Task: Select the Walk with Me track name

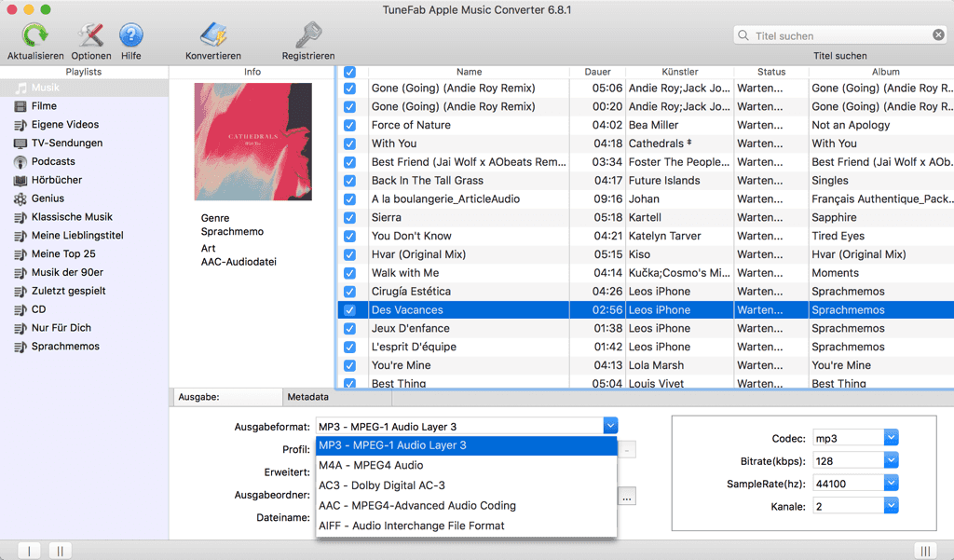Action: coord(405,273)
